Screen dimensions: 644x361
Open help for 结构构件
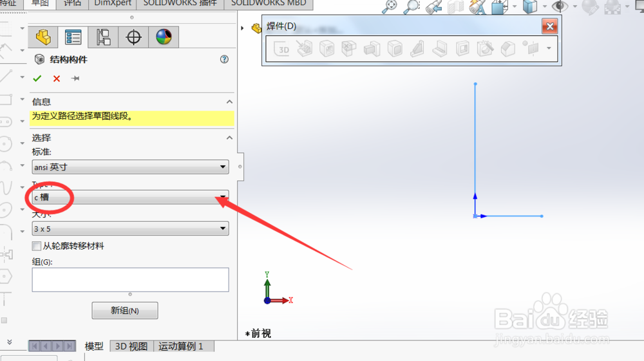pos(224,59)
